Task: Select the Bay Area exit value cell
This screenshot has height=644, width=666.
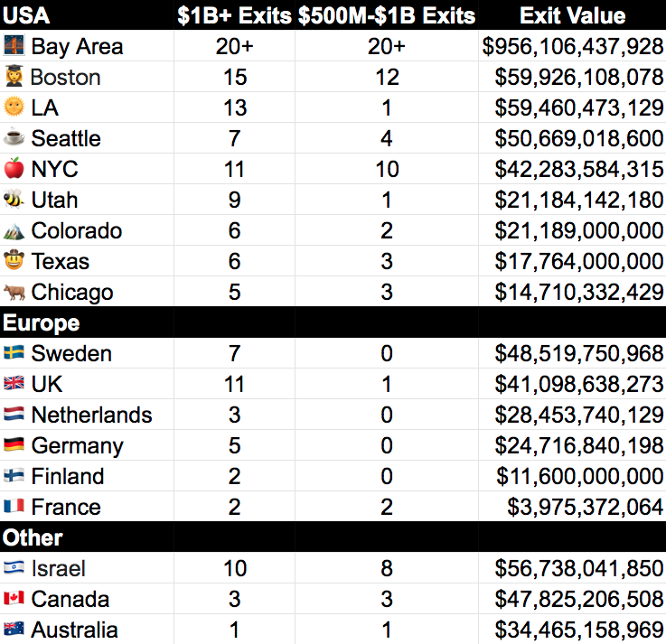Action: pyautogui.click(x=572, y=46)
